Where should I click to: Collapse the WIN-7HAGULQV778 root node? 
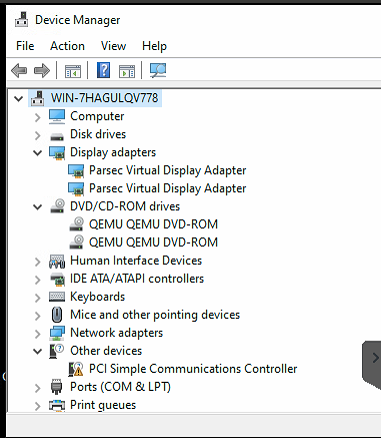point(18,99)
